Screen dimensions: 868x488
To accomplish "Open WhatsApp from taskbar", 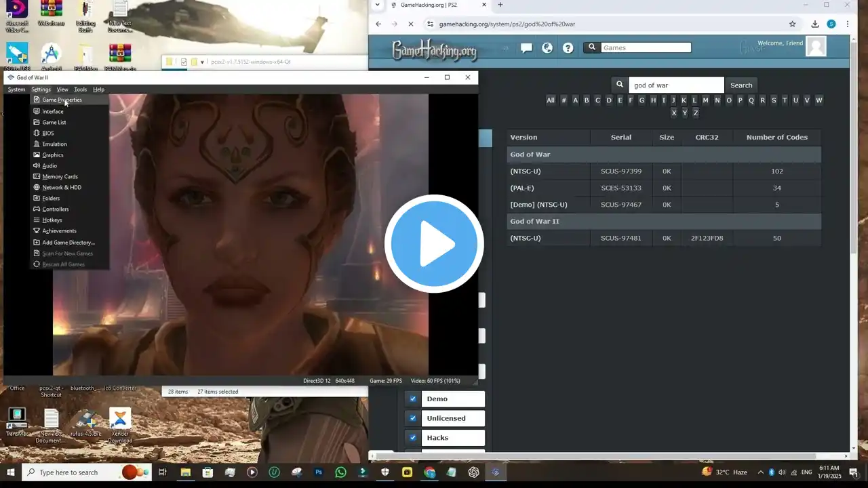I will [340, 472].
